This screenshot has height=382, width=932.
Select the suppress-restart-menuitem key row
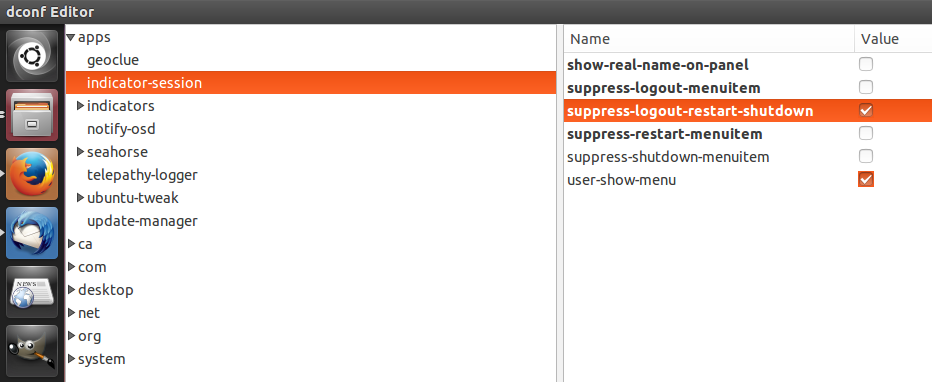tap(748, 134)
